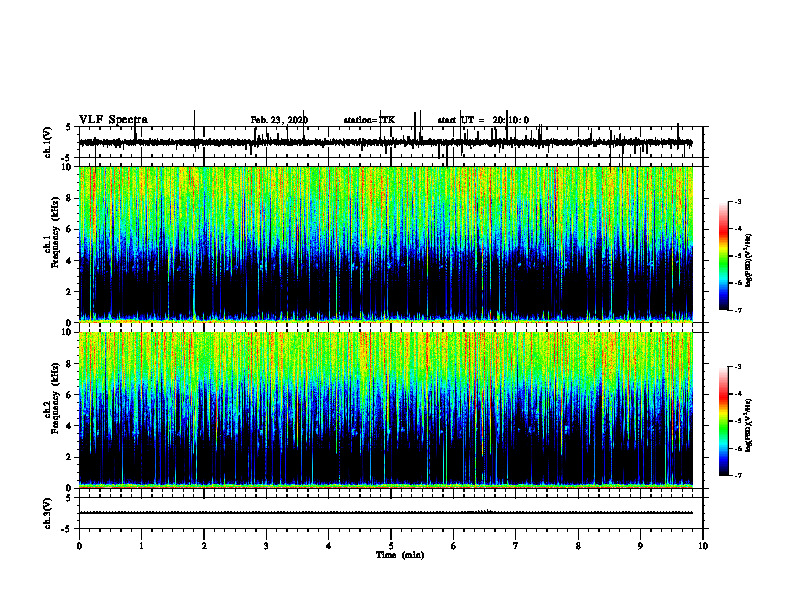
Task: Click the x-axis tick label "3"
Action: coord(266,546)
